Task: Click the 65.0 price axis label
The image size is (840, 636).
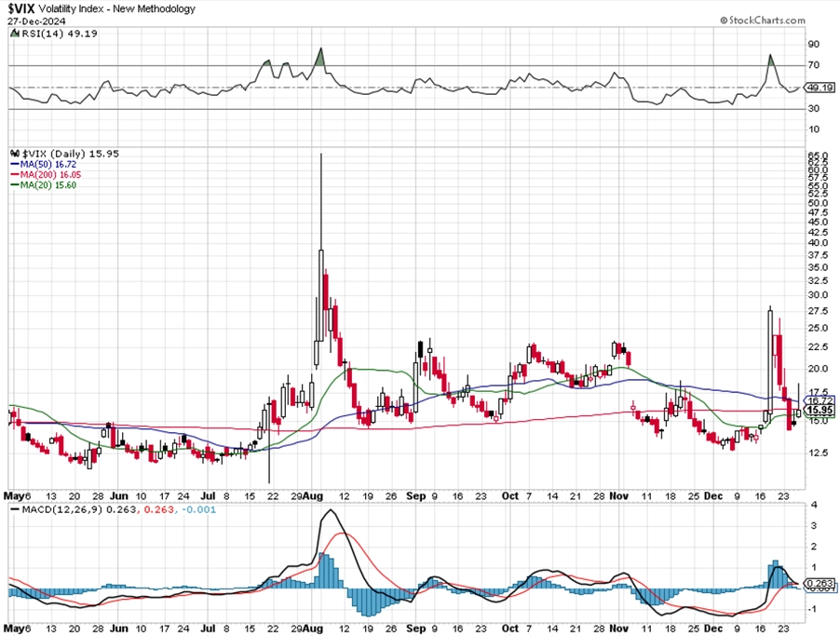Action: coord(818,155)
